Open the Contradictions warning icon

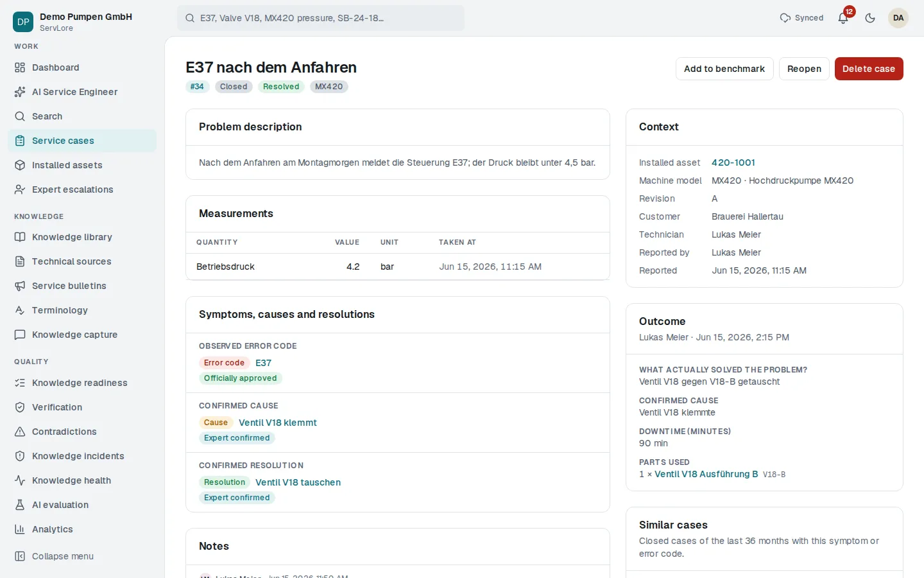tap(20, 432)
